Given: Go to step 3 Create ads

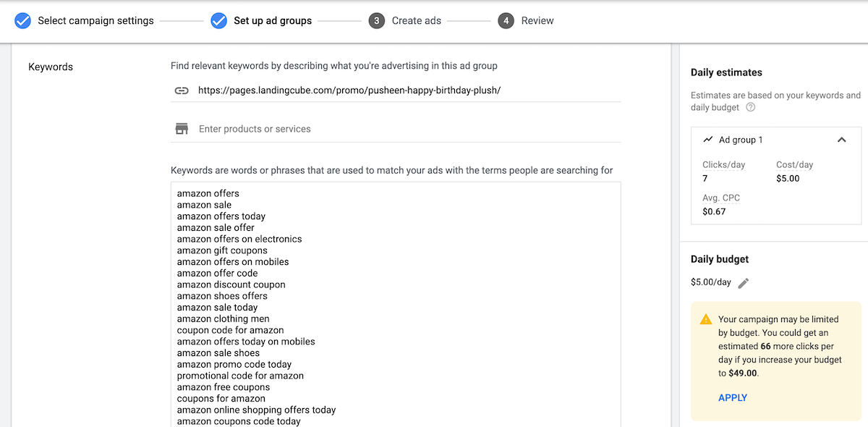Looking at the screenshot, I should (416, 20).
